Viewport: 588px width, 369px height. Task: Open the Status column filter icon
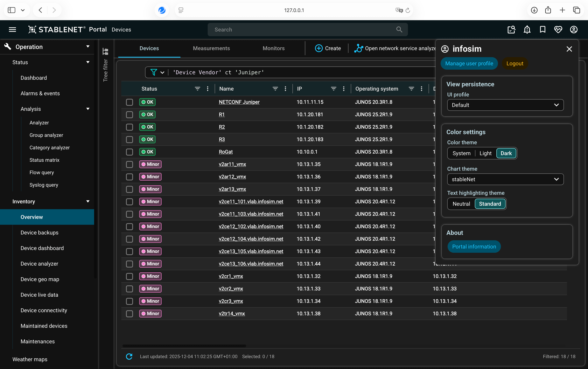click(x=197, y=89)
